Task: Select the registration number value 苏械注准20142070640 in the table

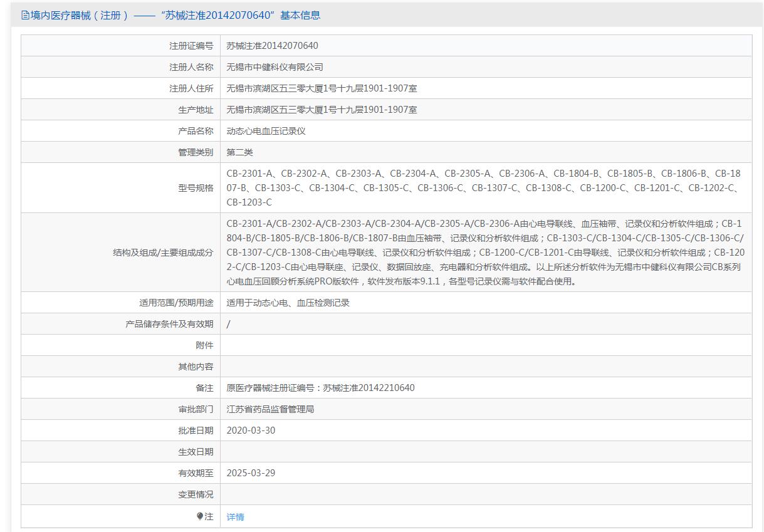Action: click(x=272, y=46)
